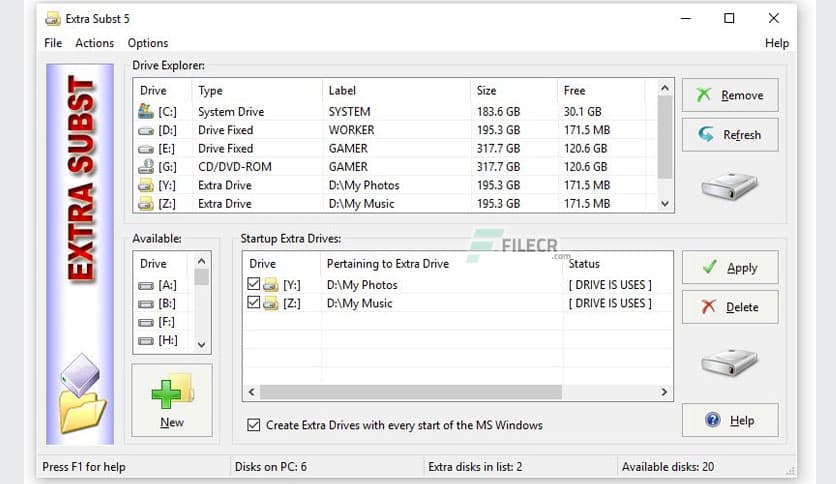Click Drive Explorer scroll up arrow
This screenshot has width=836, height=484.
[x=664, y=88]
